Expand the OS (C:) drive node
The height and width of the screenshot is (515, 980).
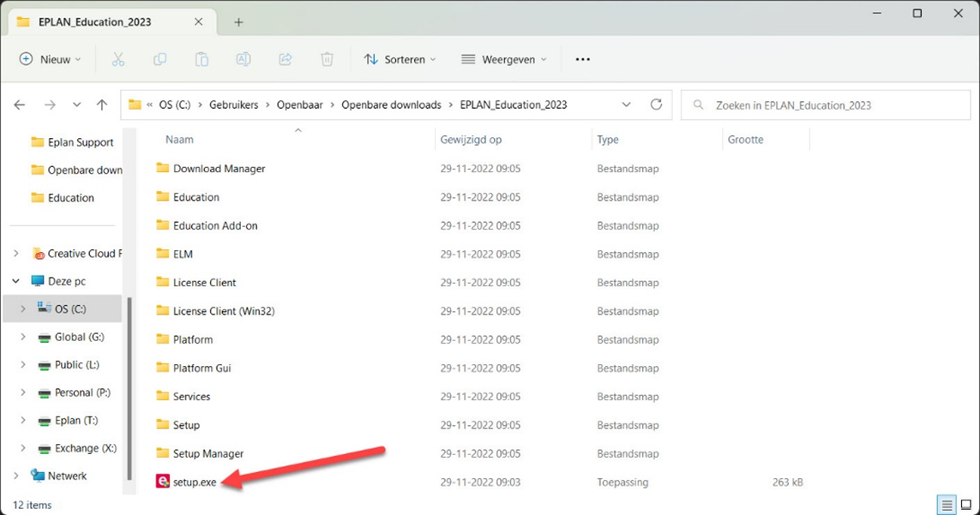[x=23, y=308]
